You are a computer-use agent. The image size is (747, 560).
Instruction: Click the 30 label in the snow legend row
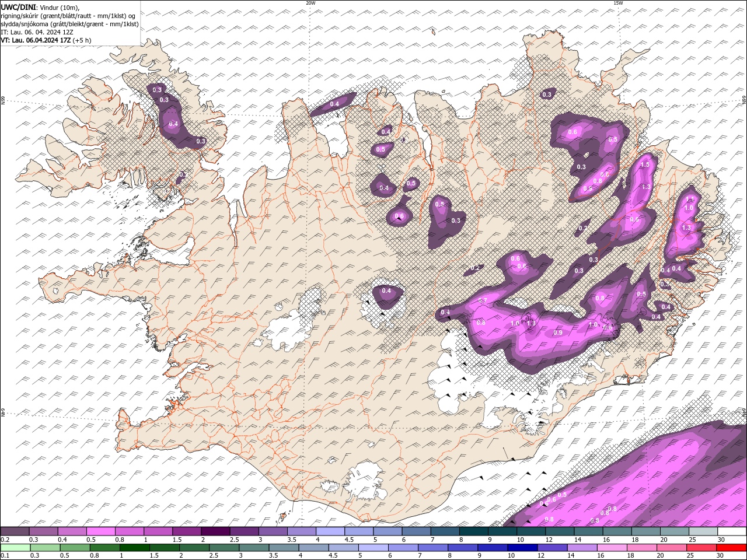pyautogui.click(x=721, y=540)
